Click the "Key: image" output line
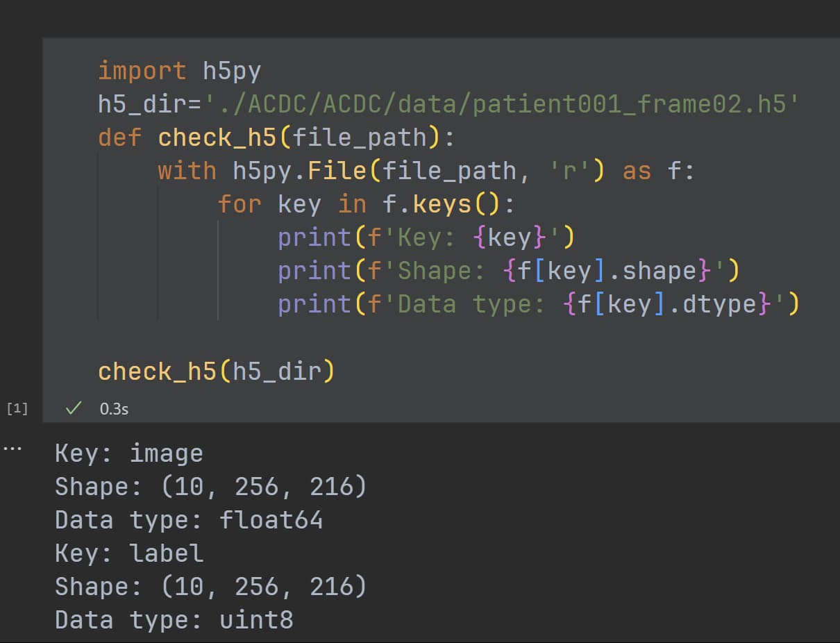 click(129, 453)
